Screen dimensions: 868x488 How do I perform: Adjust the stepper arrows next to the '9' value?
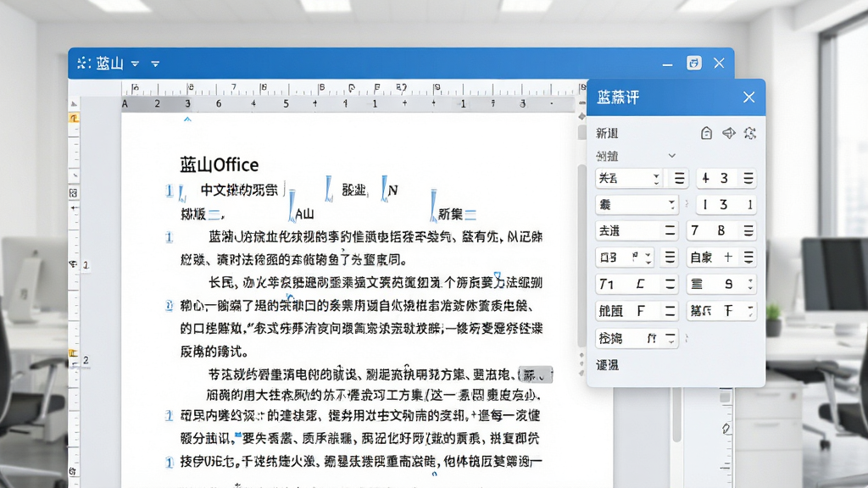(750, 284)
